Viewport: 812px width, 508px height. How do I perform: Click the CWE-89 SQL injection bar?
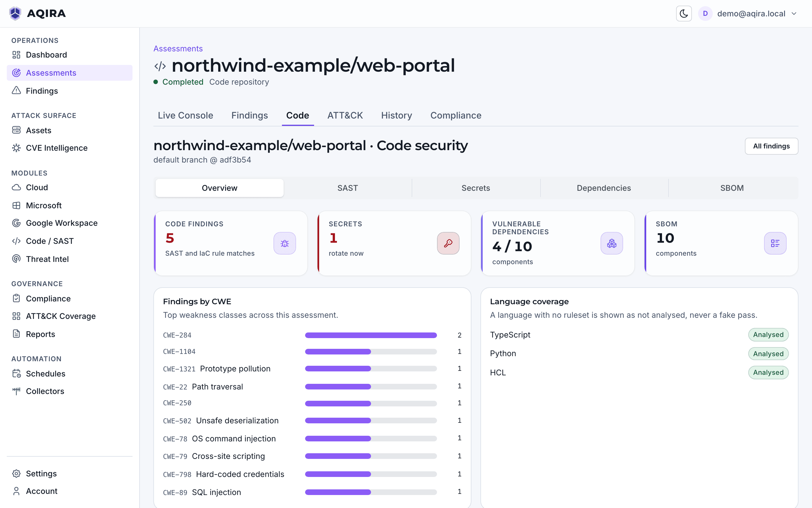(371, 492)
